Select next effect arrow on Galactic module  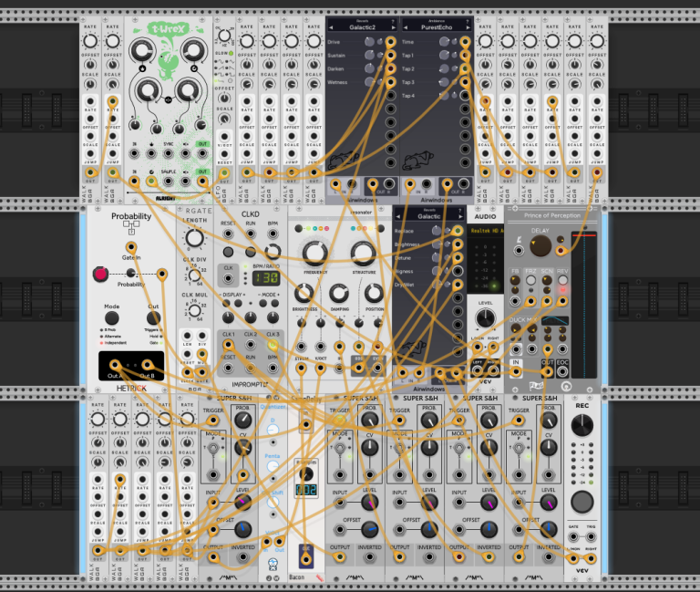[x=460, y=216]
